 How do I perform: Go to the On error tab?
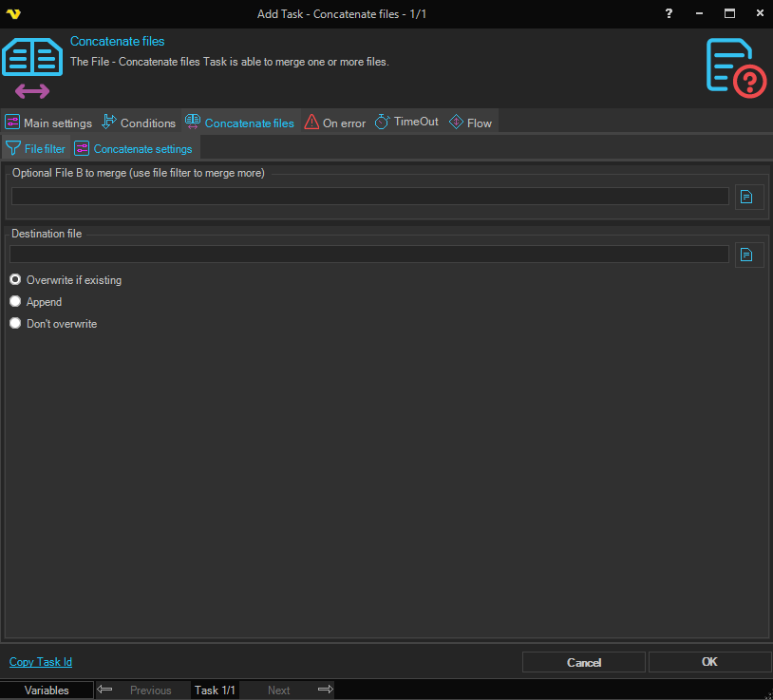(335, 123)
